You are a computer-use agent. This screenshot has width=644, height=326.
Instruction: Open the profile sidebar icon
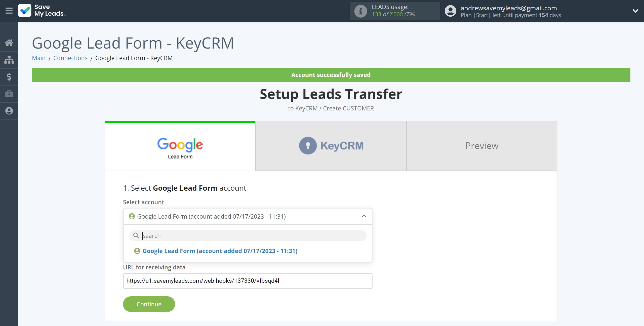click(x=9, y=111)
